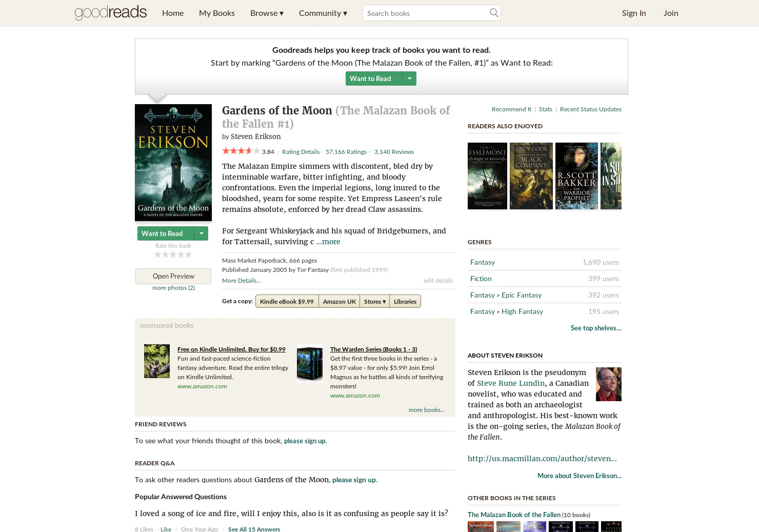759x532 pixels.
Task: Open the Glen Cook Black Company cover
Action: pos(531,176)
